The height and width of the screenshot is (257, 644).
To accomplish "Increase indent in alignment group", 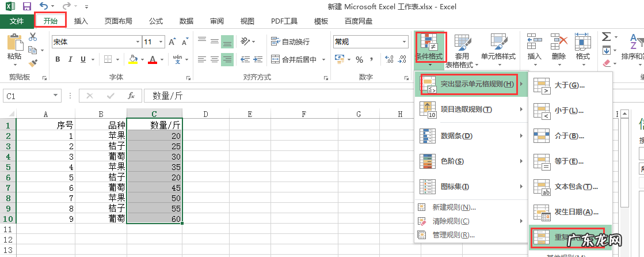I will coord(258,59).
